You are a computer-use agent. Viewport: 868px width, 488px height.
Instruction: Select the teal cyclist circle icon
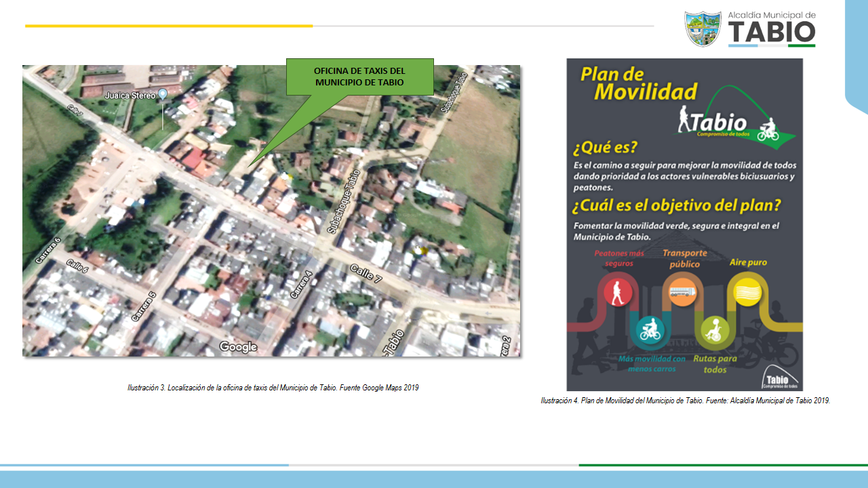tap(650, 331)
